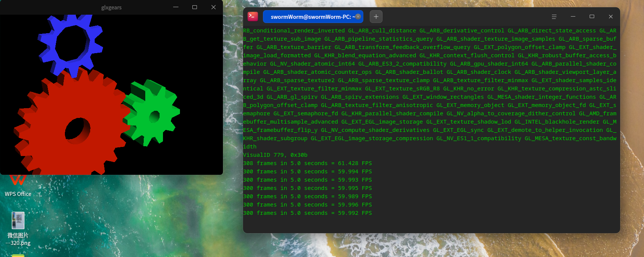Click the 59.996 FPS output line
Image resolution: width=644 pixels, height=257 pixels.
click(x=307, y=205)
